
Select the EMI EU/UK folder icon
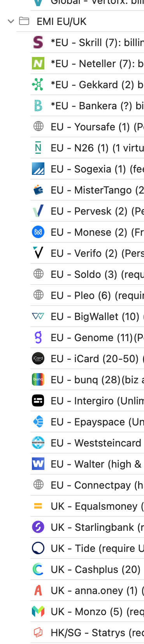click(24, 21)
